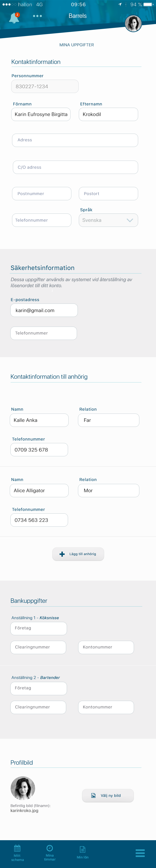Open Min lön document icon
The image size is (156, 868).
[82, 849]
